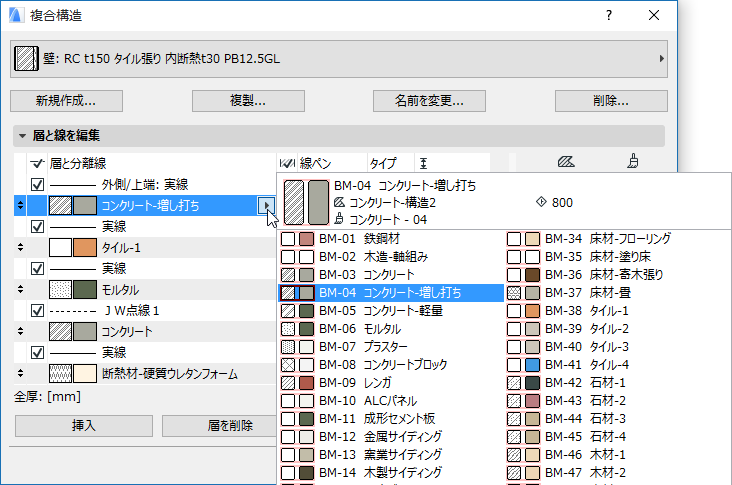Click the orange swatch of タイル-1 layer
This screenshot has width=732, height=485.
coord(85,247)
